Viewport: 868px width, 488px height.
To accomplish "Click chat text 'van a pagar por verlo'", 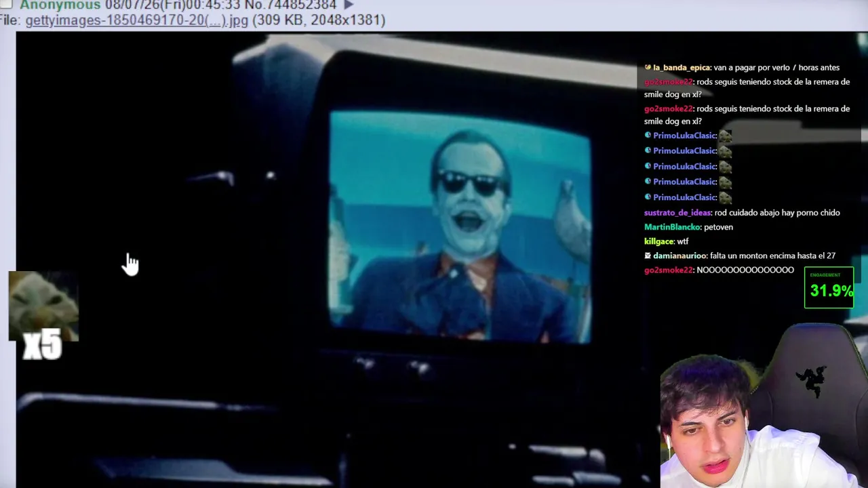I will point(752,68).
